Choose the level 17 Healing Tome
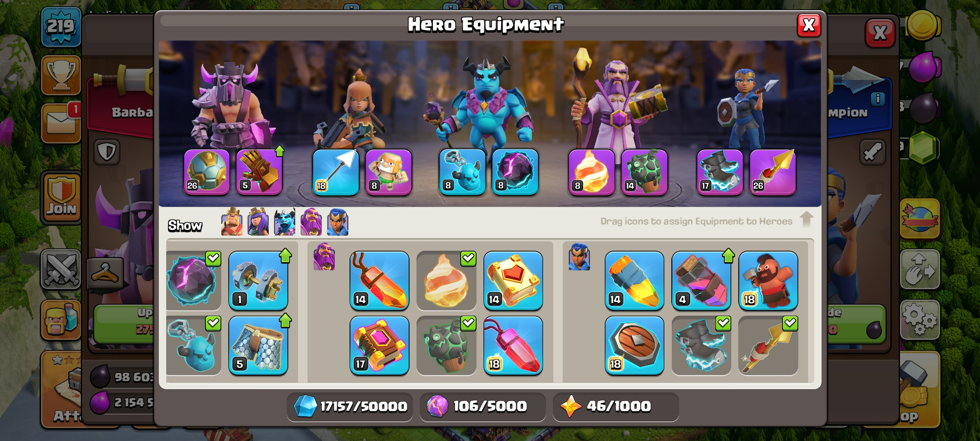The image size is (980, 441). tap(379, 345)
